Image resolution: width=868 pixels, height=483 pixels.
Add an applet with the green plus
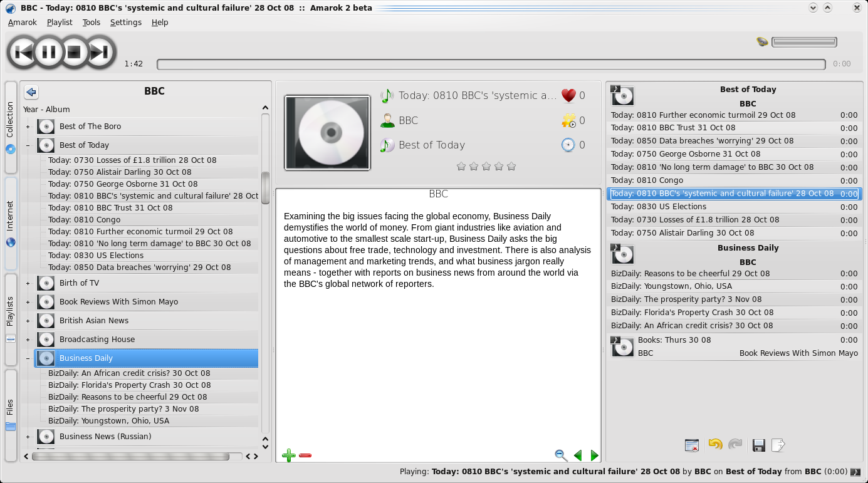tap(289, 455)
